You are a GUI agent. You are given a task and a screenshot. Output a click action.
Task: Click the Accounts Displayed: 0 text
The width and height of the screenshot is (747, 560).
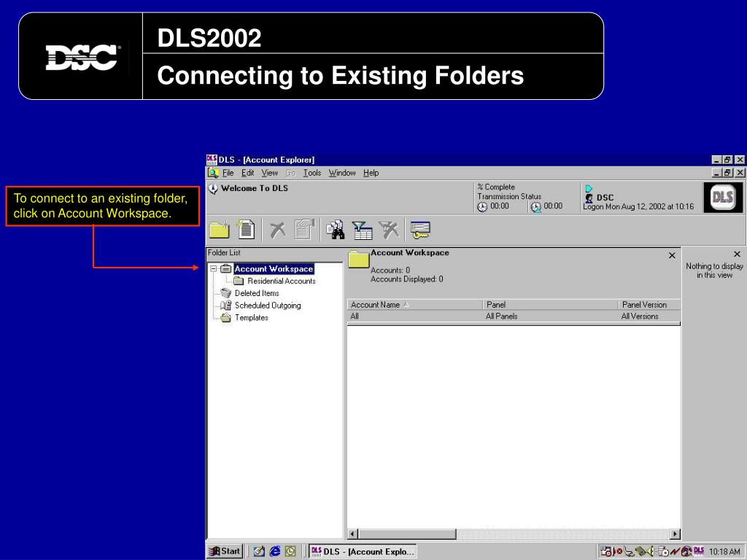tap(407, 279)
